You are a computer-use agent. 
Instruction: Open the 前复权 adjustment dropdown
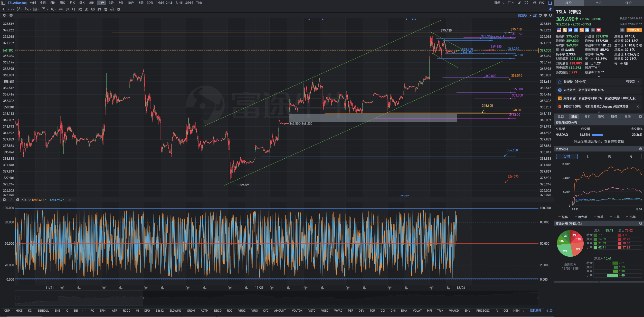[525, 15]
